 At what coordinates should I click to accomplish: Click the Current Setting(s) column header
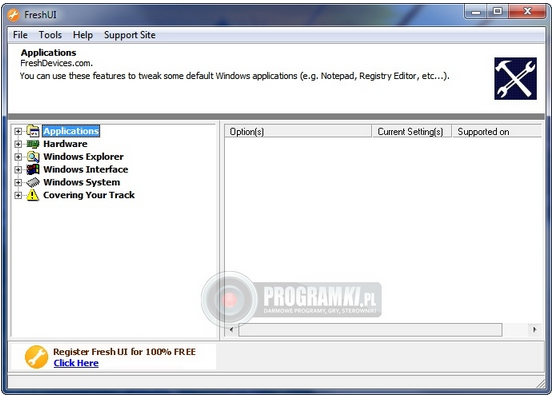coord(412,131)
